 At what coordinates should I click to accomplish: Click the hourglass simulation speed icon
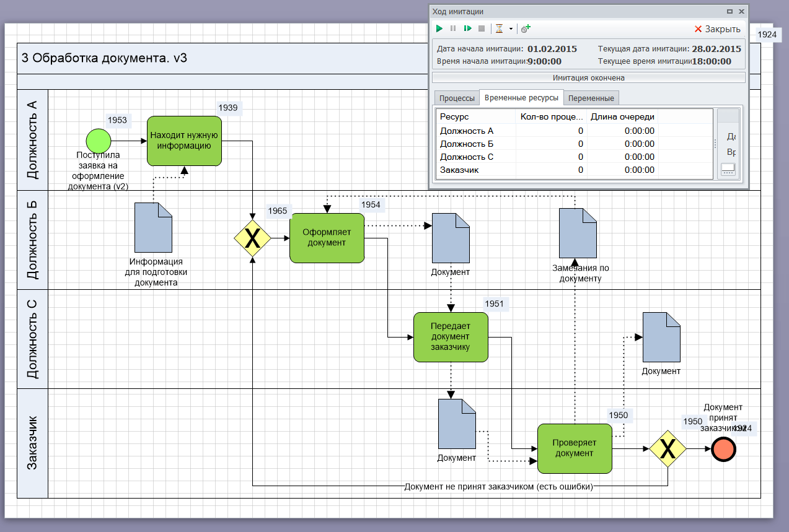tap(499, 28)
